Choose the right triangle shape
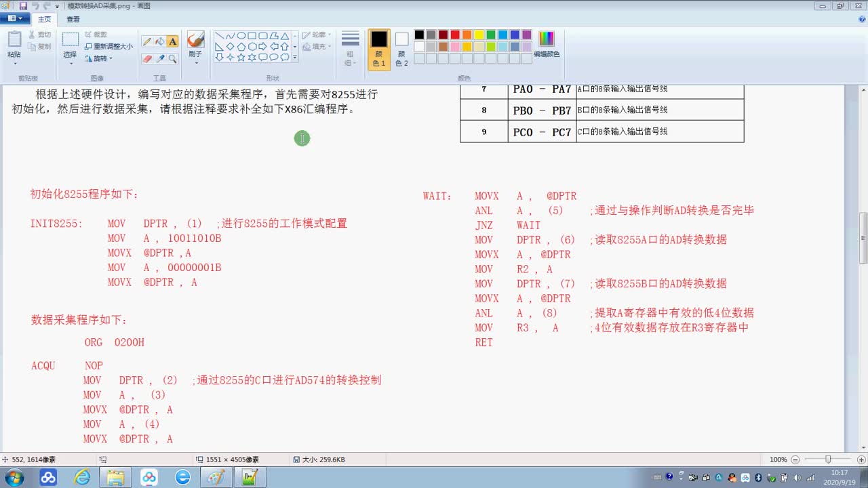Screen dimensions: 868x488 point(219,47)
